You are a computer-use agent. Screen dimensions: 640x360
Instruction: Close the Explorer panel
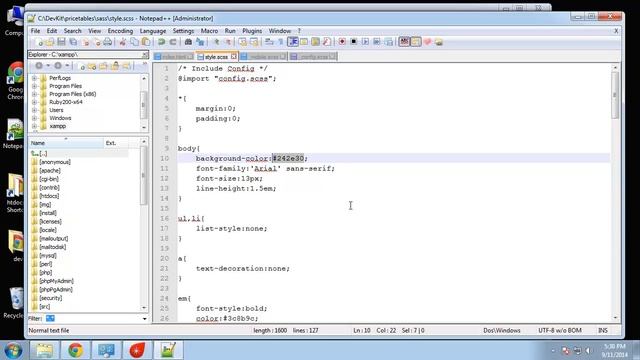point(145,54)
